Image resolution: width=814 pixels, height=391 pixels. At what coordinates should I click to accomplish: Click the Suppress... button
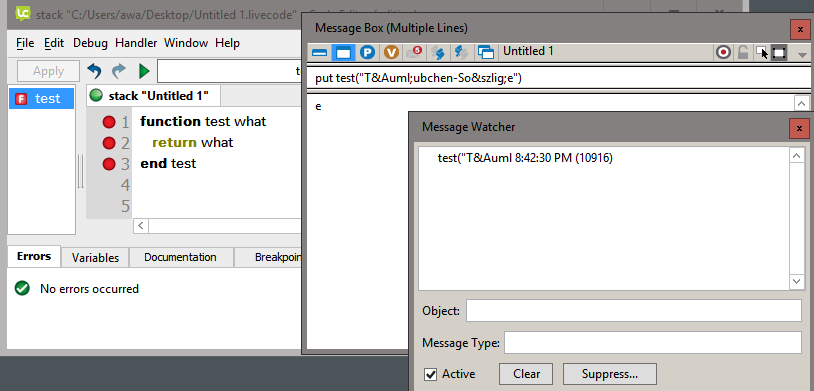click(x=609, y=374)
